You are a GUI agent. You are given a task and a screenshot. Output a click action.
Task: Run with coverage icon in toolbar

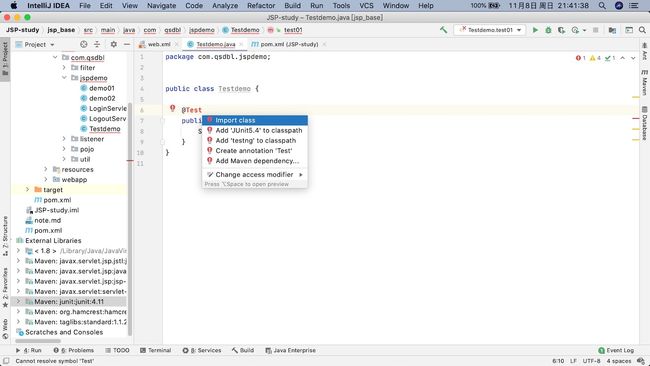point(561,30)
